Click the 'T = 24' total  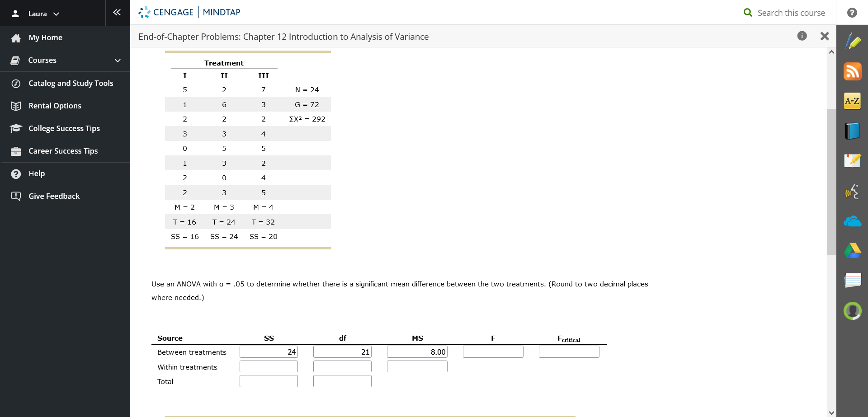[224, 222]
